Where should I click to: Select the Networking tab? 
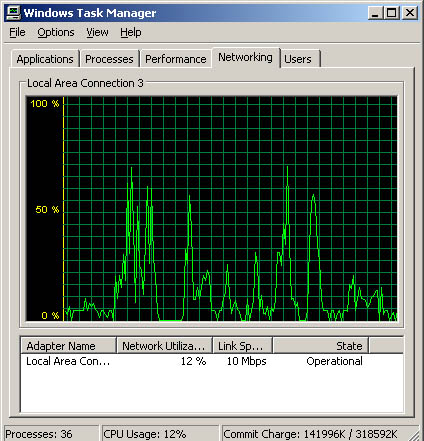(245, 57)
